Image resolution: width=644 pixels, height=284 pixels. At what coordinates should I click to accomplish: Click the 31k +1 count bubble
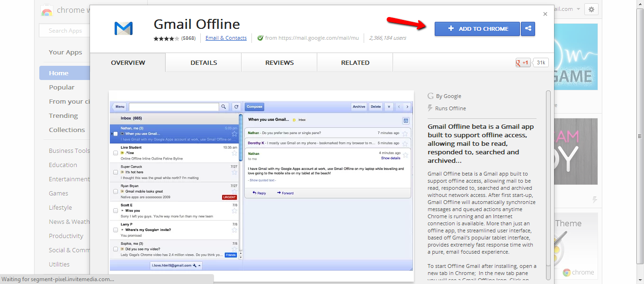coord(541,62)
